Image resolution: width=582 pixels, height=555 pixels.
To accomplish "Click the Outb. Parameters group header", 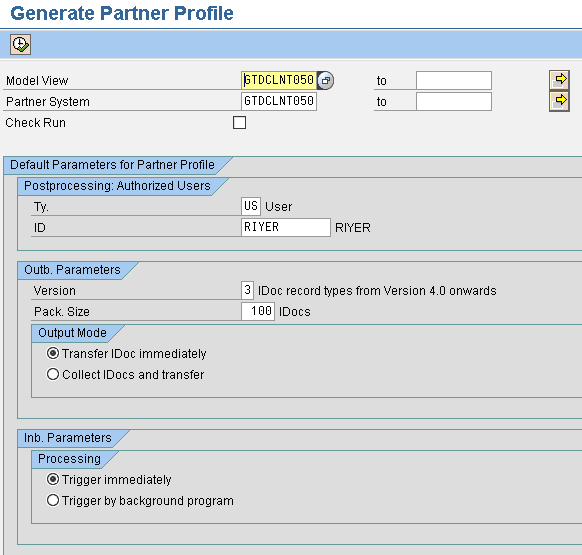I will click(x=72, y=270).
